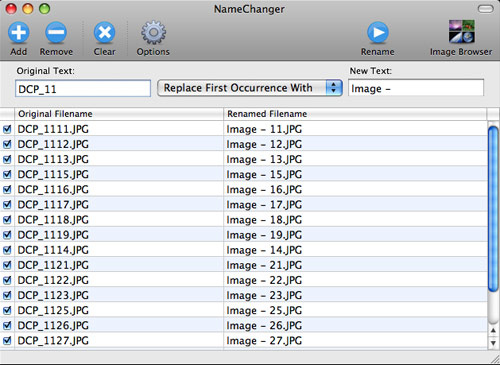
Task: Select the DCP_1127.JPG filename
Action: pyautogui.click(x=53, y=340)
